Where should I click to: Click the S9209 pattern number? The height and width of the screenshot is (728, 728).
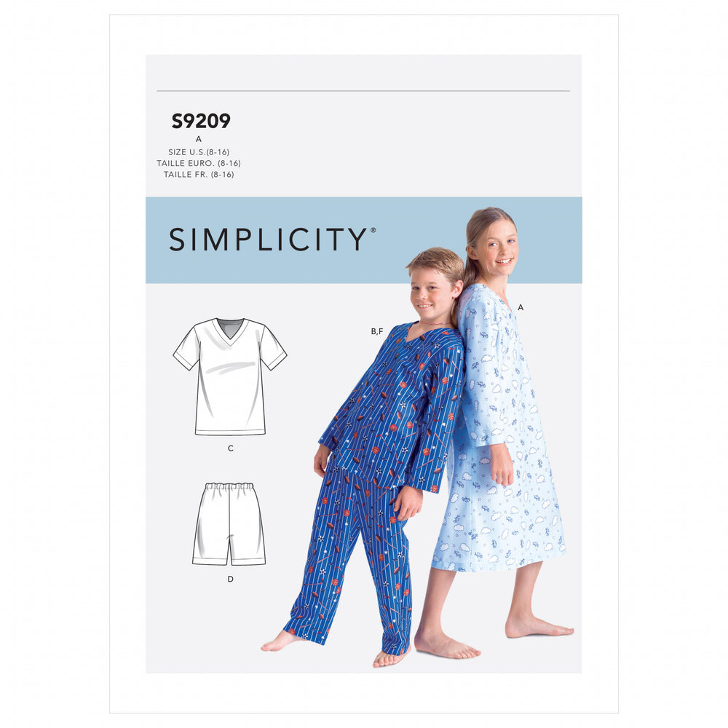pyautogui.click(x=201, y=121)
